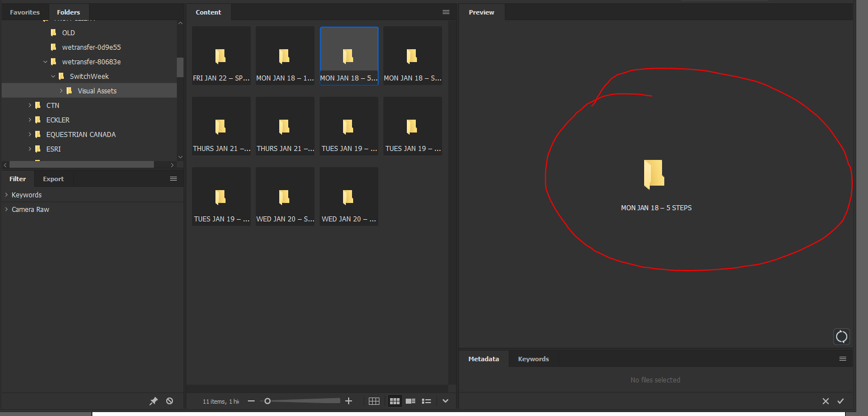
Task: Click the minus button to shrink thumbnails
Action: pos(251,401)
